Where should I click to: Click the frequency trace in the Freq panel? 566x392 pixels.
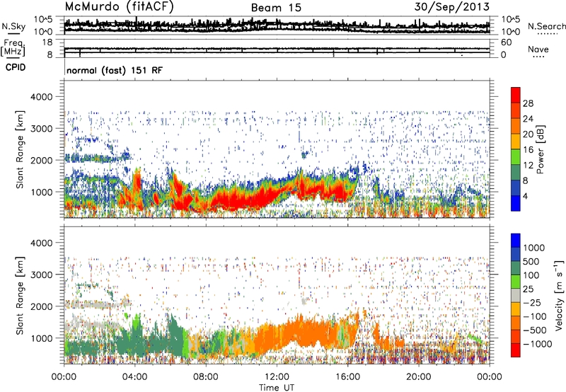click(277, 49)
